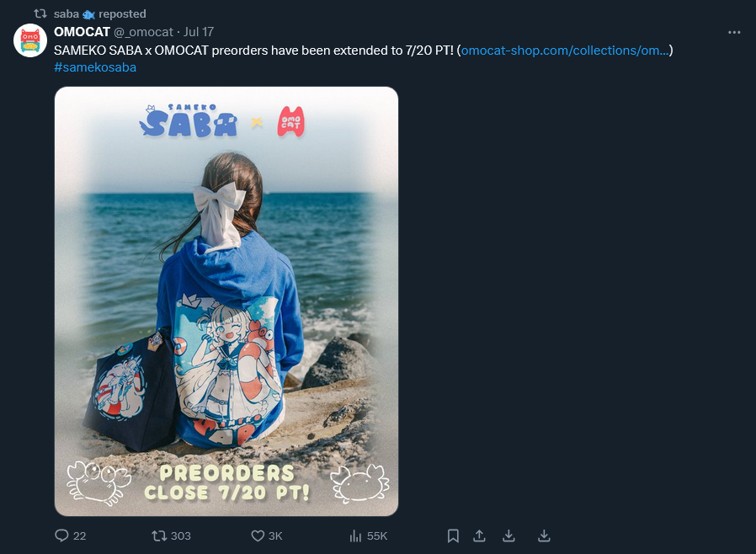Open the @_omocat handle
The height and width of the screenshot is (554, 756).
tap(143, 32)
